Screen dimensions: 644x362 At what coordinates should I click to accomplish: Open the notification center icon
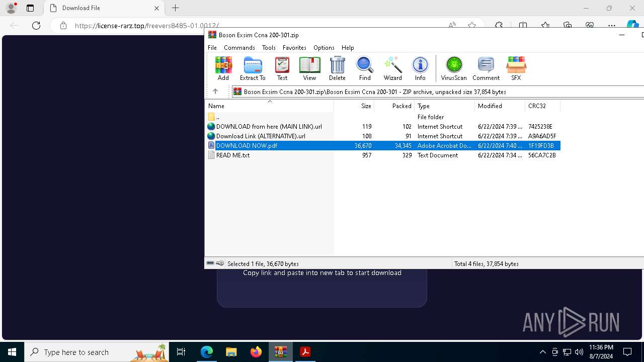coord(627,352)
